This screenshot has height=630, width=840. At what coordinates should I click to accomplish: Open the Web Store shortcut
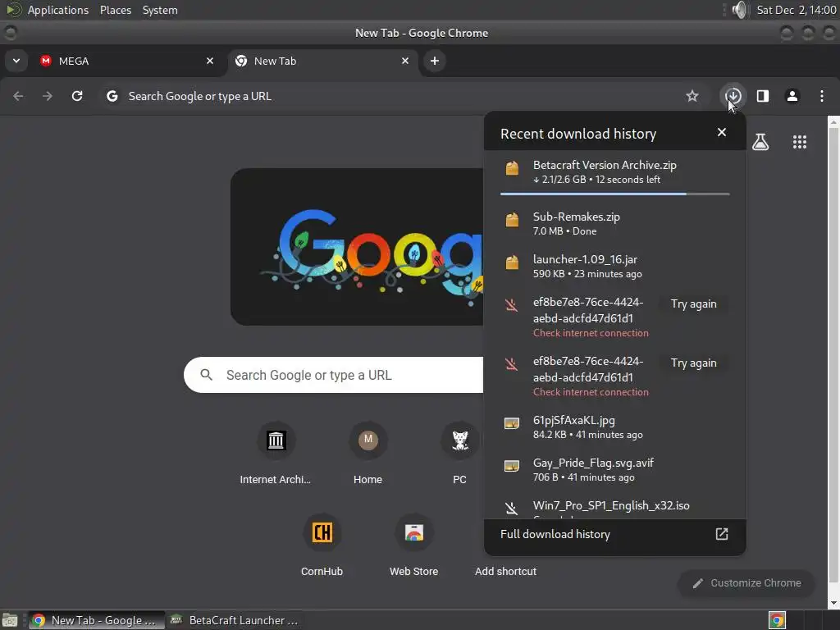point(413,545)
